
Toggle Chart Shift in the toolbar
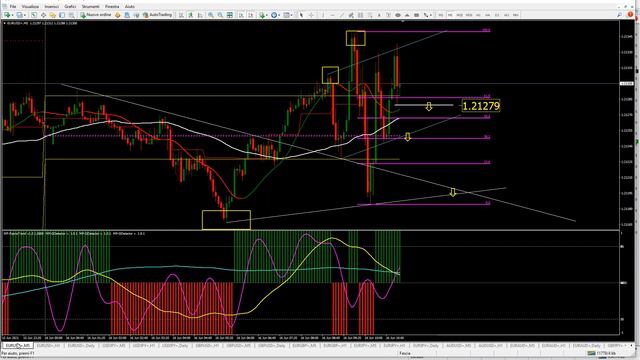(251, 15)
